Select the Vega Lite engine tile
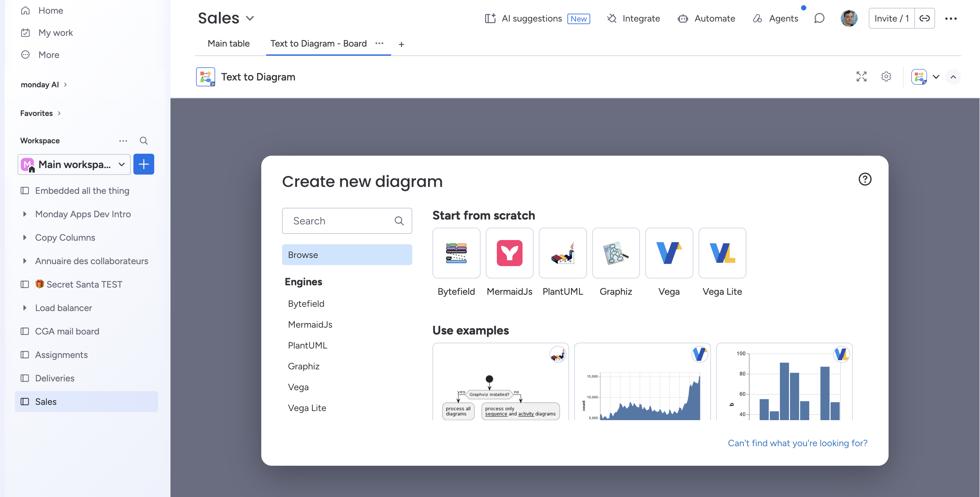The width and height of the screenshot is (980, 497). [722, 253]
